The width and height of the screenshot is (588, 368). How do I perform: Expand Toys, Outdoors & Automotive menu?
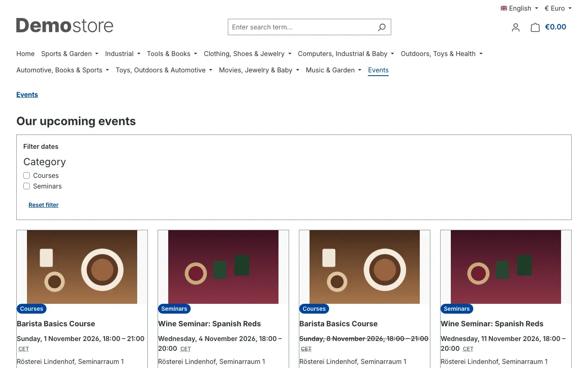pos(164,70)
